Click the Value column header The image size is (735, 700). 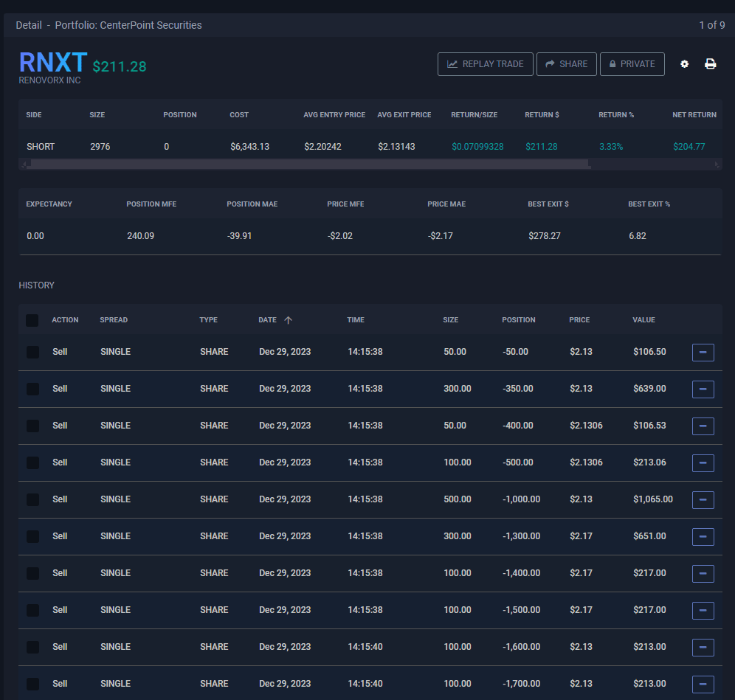643,320
